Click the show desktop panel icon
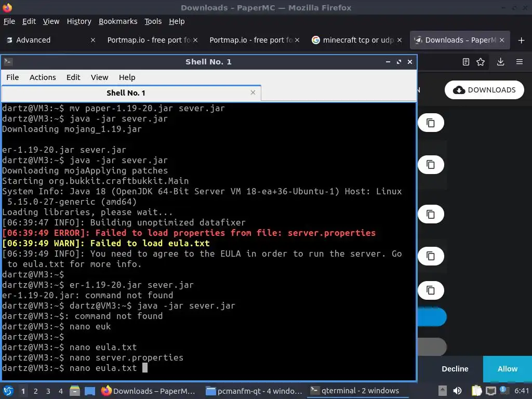This screenshot has width=532, height=399. 89,391
